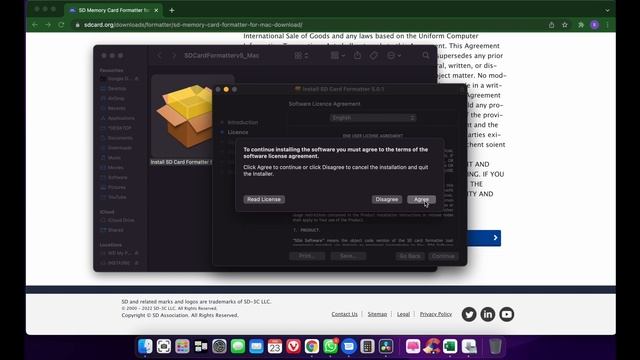Click the Disagree button in license dialog

click(387, 199)
